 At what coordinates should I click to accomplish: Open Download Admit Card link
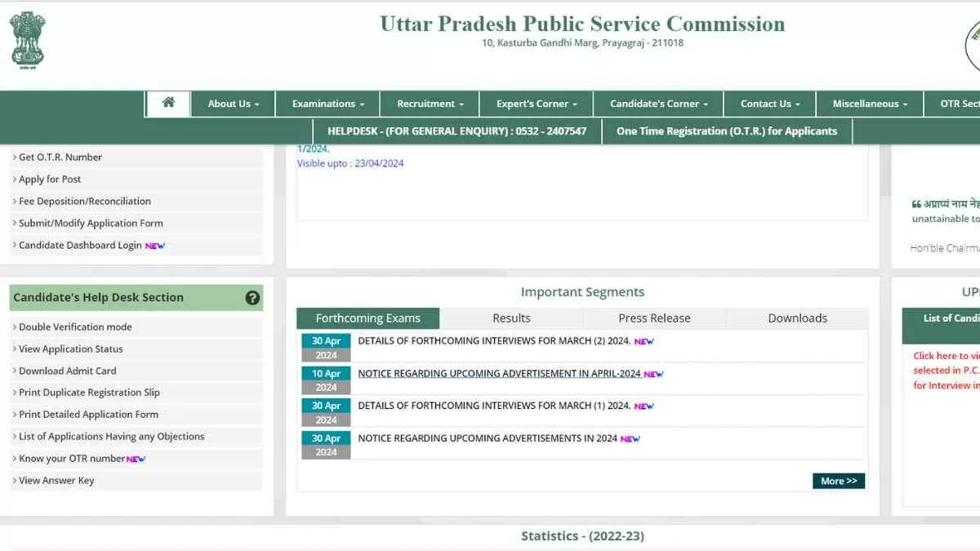click(x=68, y=371)
